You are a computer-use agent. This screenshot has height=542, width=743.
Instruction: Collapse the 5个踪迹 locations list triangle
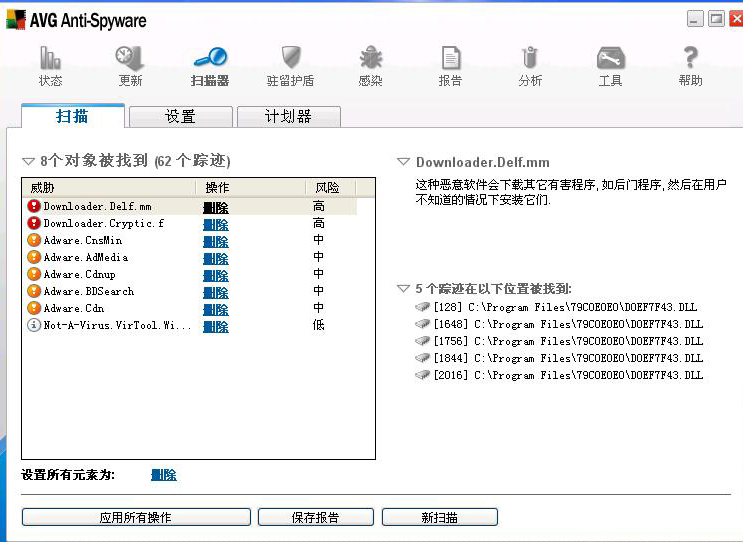pos(403,289)
